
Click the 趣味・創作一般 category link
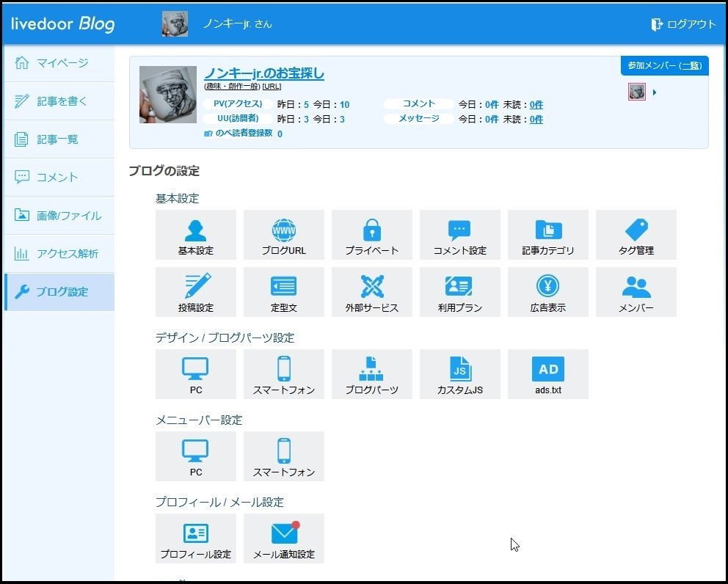tap(232, 87)
